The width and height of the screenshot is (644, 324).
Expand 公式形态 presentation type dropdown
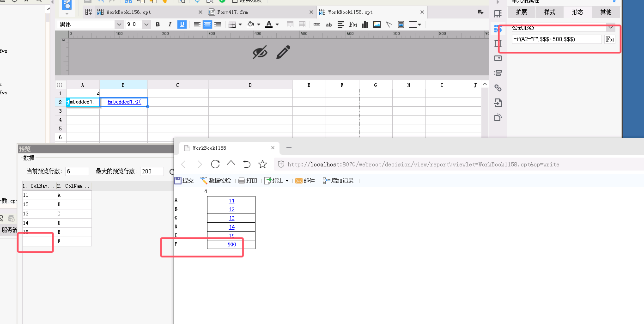click(x=611, y=28)
